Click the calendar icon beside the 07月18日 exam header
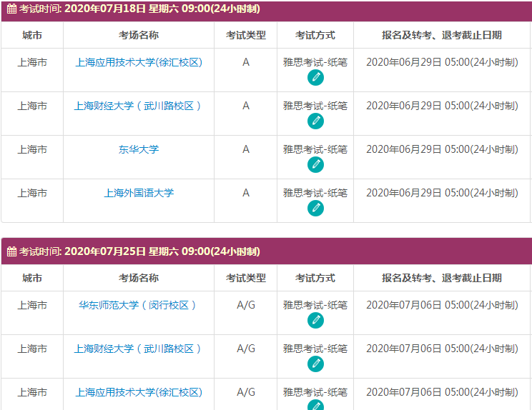 [11, 9]
